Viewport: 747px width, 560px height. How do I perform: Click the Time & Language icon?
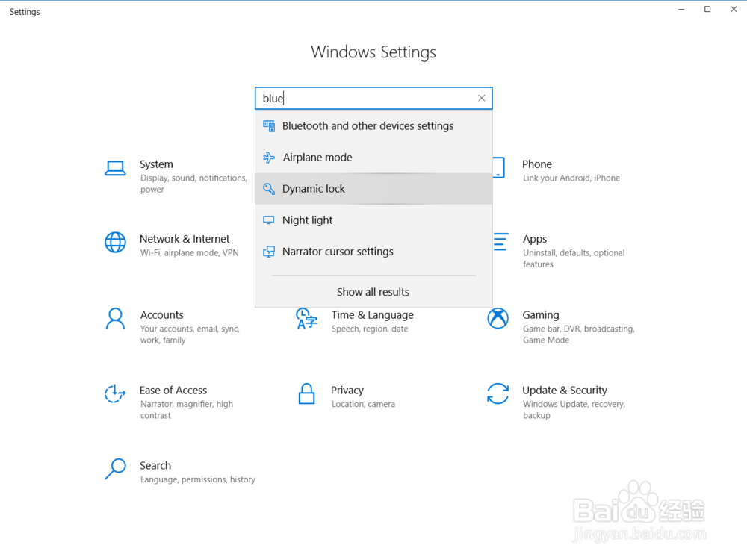[x=306, y=319]
